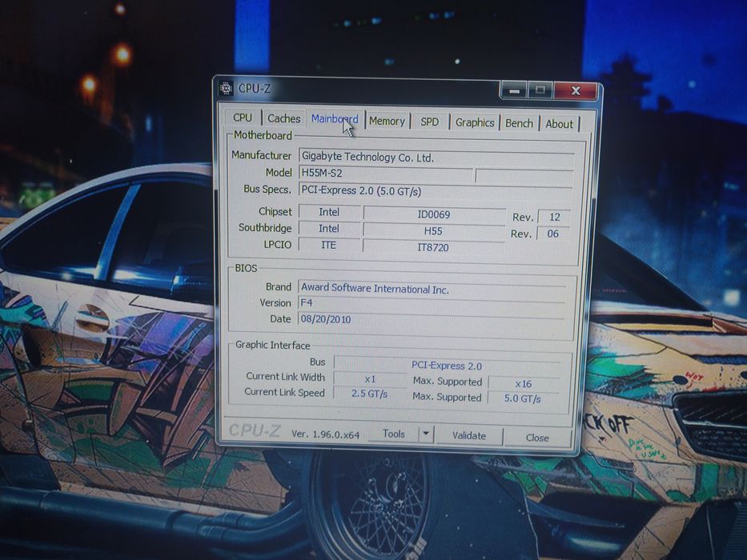Minimize the CPU-Z window

514,90
